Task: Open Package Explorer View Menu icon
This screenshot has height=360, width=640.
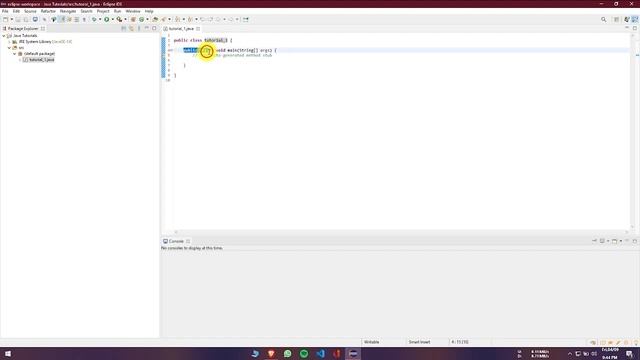Action: [x=139, y=29]
